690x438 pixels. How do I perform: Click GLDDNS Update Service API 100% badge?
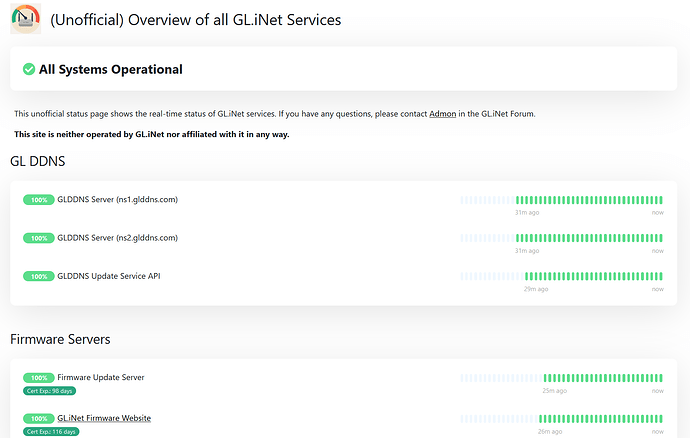click(x=39, y=276)
